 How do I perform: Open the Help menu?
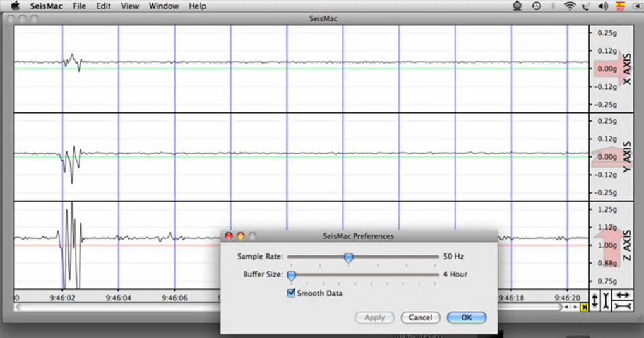[197, 6]
